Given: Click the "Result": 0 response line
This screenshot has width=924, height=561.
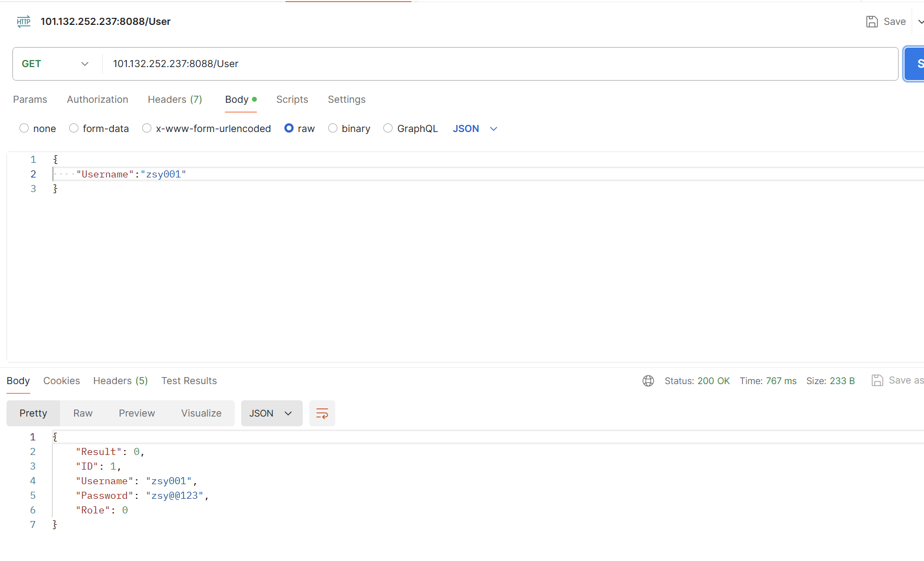Looking at the screenshot, I should [110, 452].
